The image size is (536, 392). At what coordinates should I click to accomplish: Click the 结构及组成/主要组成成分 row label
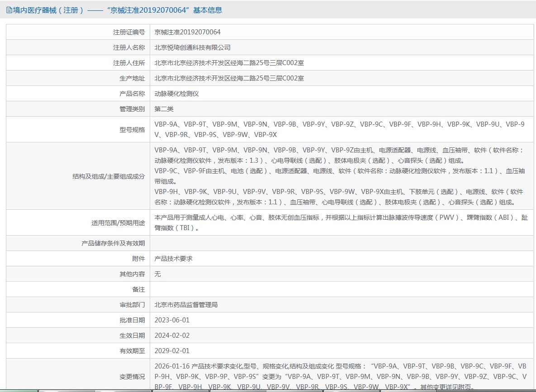click(x=109, y=176)
